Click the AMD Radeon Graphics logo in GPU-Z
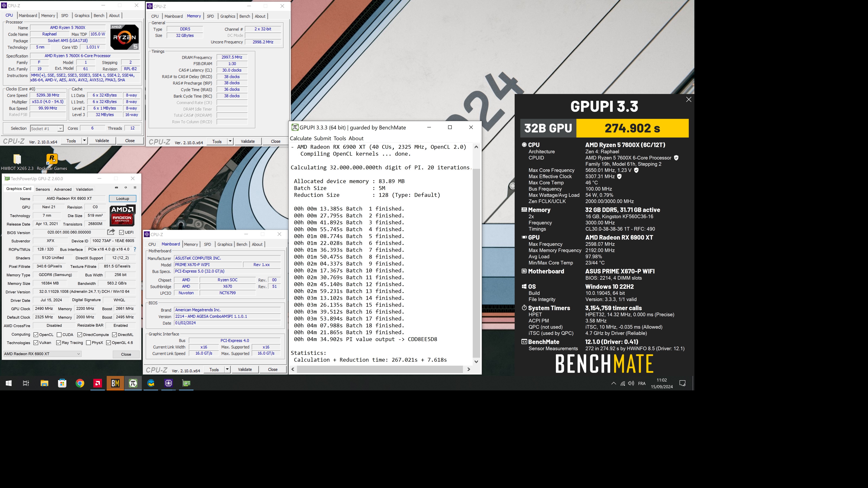The image size is (868, 488). pyautogui.click(x=123, y=216)
